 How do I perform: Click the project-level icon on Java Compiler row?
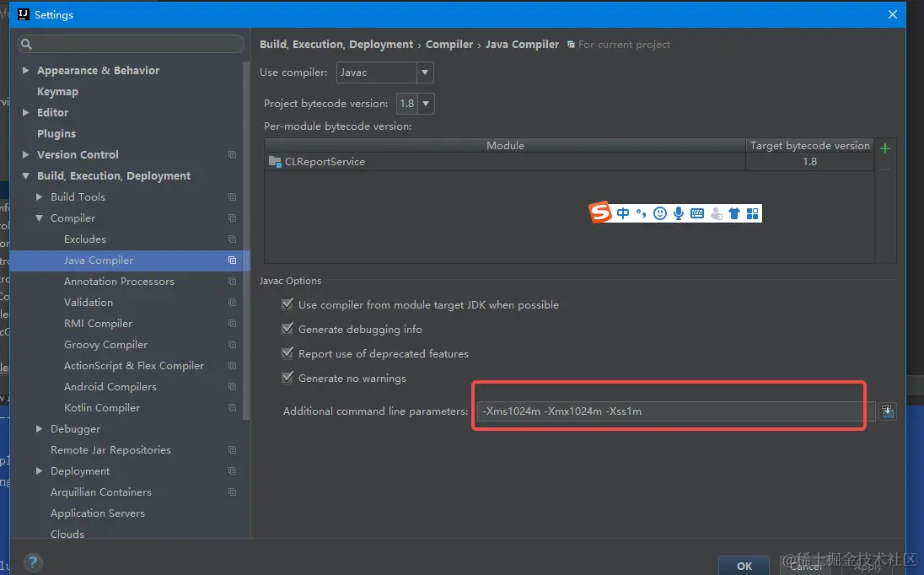coord(232,261)
